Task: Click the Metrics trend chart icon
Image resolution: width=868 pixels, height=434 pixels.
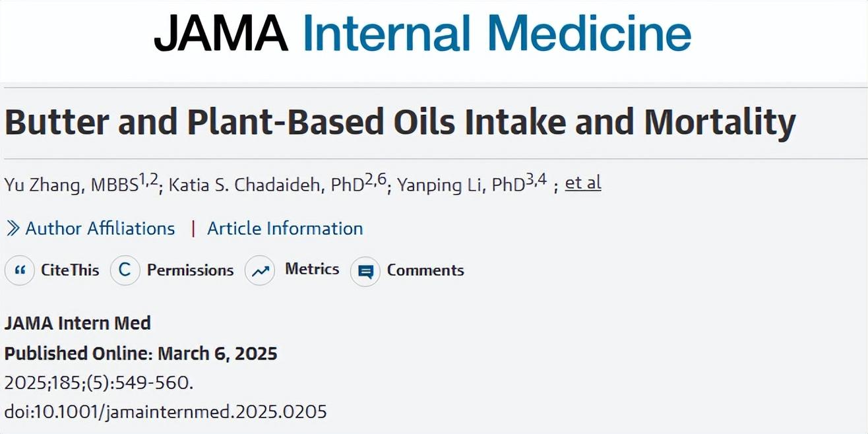Action: tap(260, 270)
